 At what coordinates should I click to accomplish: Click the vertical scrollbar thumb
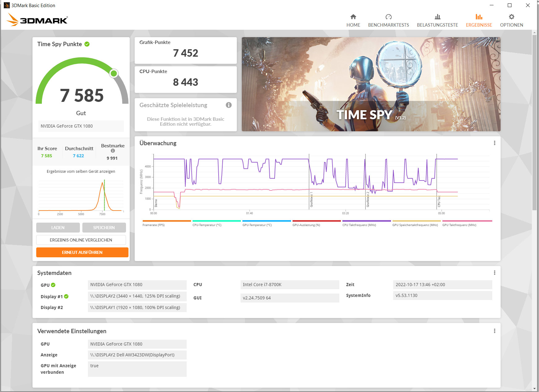point(534,123)
